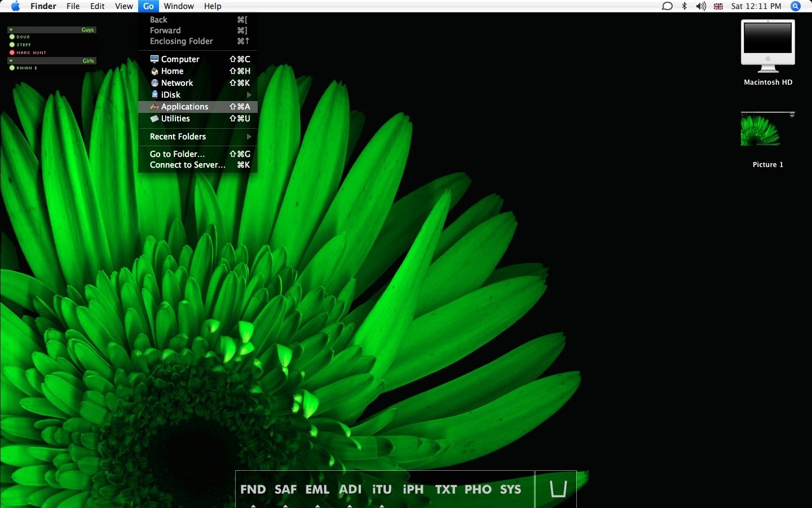This screenshot has height=508, width=812.
Task: Click the SAF dock icon
Action: (x=285, y=489)
